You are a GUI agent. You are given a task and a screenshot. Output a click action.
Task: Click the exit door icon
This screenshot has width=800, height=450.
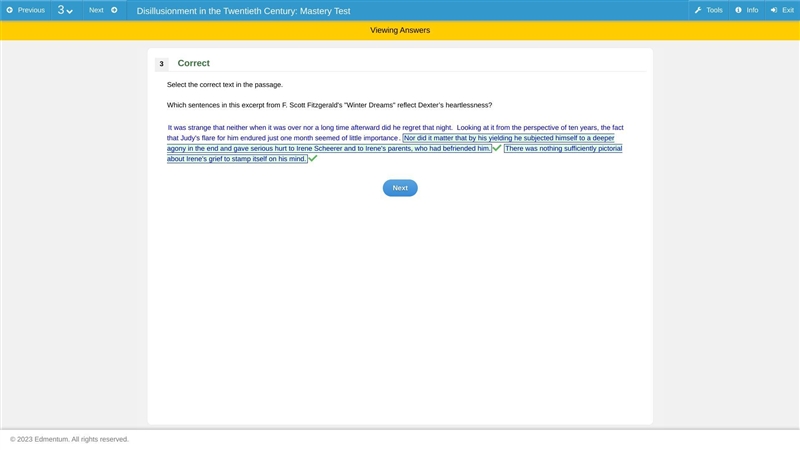[x=774, y=10]
